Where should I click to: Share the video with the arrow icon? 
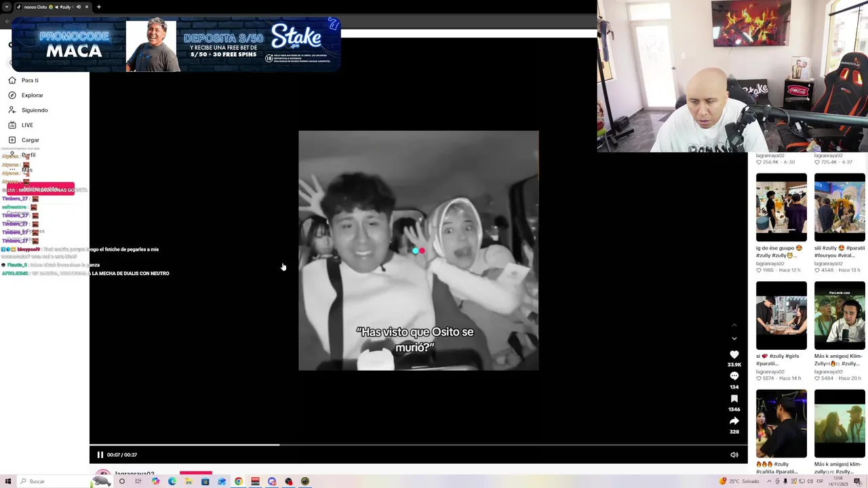[x=734, y=421]
